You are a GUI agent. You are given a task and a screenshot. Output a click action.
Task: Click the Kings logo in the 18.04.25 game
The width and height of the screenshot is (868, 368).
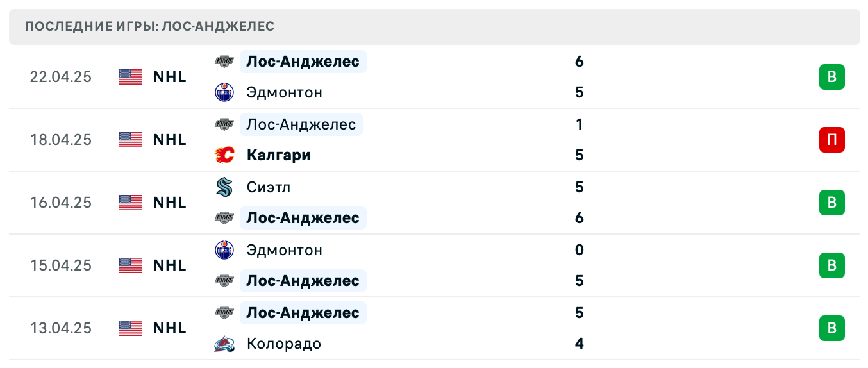tap(224, 124)
